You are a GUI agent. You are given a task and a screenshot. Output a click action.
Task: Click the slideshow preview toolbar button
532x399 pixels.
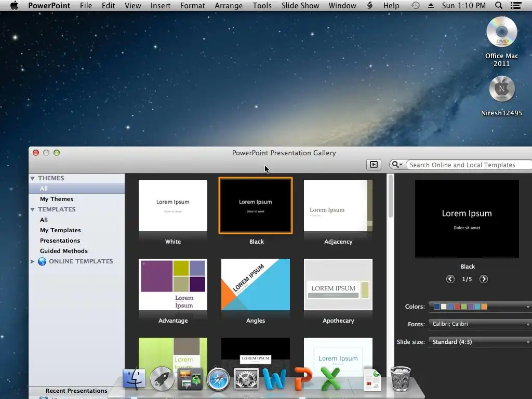374,165
